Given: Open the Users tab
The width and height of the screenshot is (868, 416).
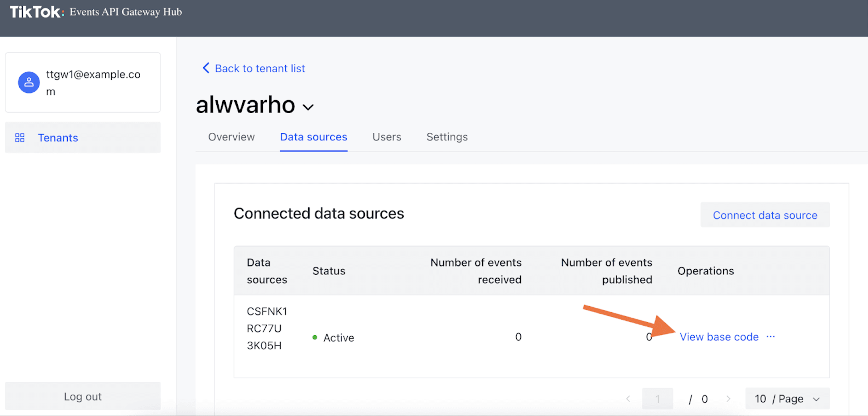Looking at the screenshot, I should (x=387, y=137).
